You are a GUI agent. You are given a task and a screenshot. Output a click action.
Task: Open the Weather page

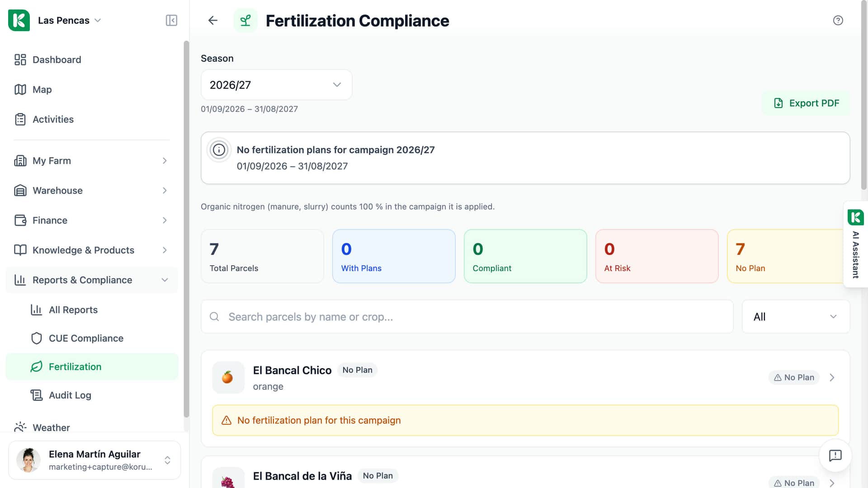click(92, 427)
